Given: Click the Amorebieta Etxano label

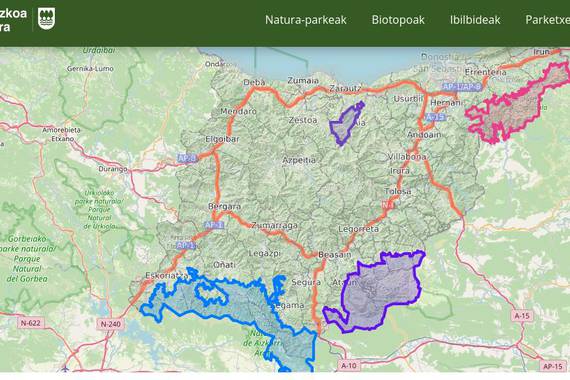Looking at the screenshot, I should (63, 134).
